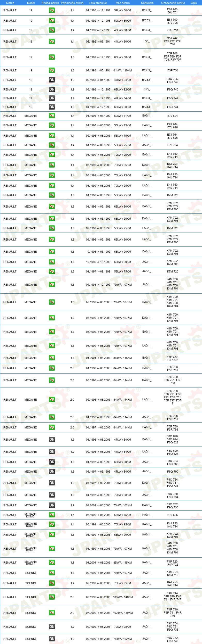Click the ON icon for Scenic 1.9 72kW/98KM
This screenshot has height=644, width=202.
pyautogui.click(x=52, y=627)
